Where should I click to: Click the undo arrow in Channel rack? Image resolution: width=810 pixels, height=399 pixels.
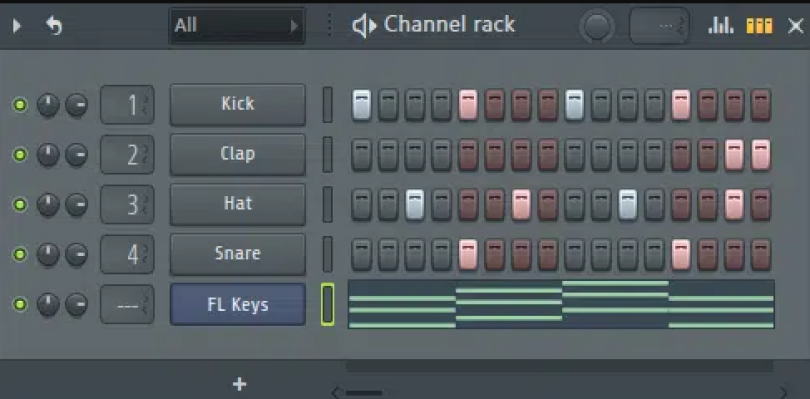(x=54, y=25)
